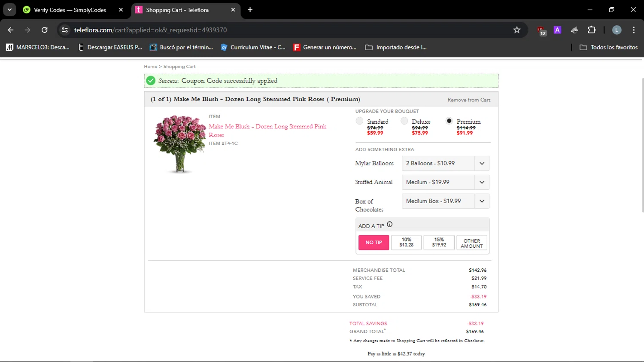This screenshot has width=644, height=362.
Task: Click the address bar URL
Action: coord(150,30)
